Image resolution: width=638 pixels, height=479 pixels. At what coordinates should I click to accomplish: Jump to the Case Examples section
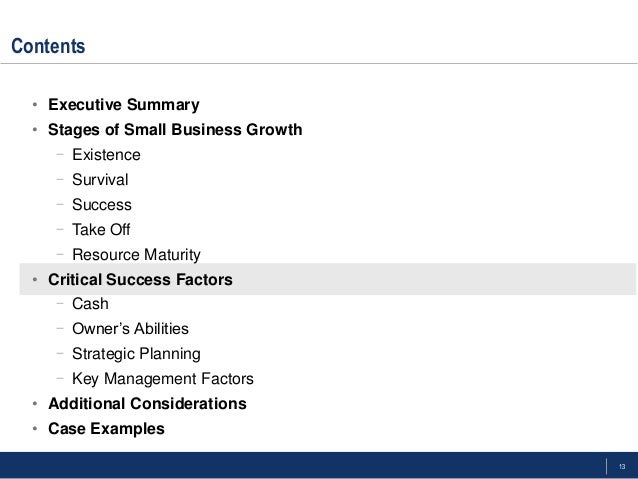(108, 429)
